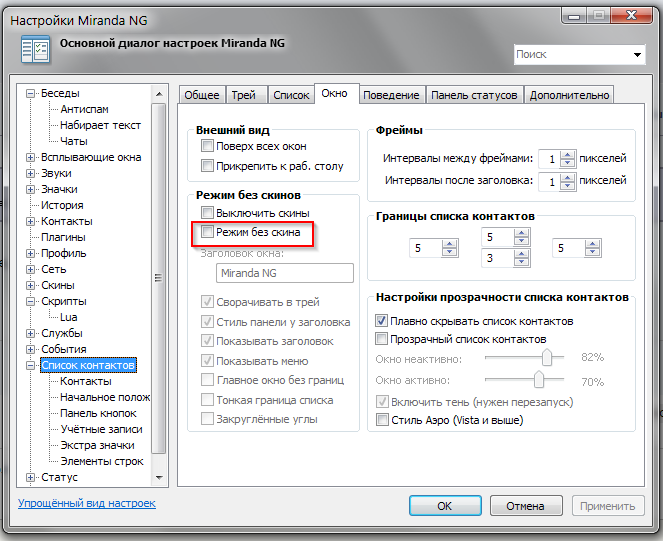The width and height of the screenshot is (663, 541).
Task: Increase left contact list border spinner
Action: (x=449, y=244)
